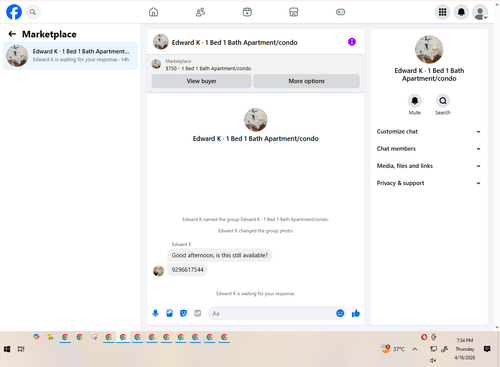Open emoji picker smiley icon
500x367 pixels.
point(340,313)
